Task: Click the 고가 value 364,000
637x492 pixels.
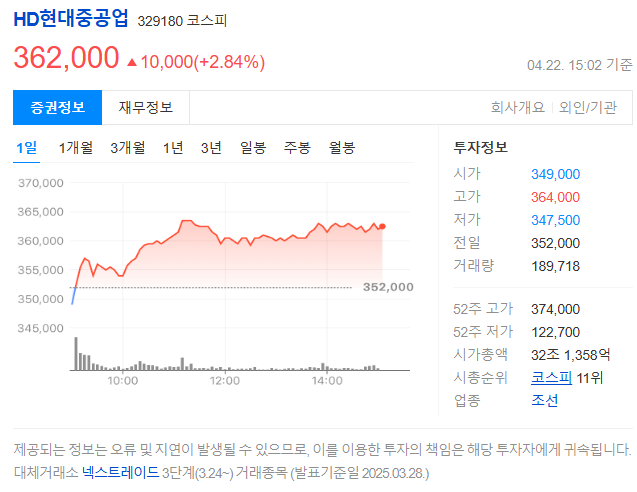Action: point(555,197)
